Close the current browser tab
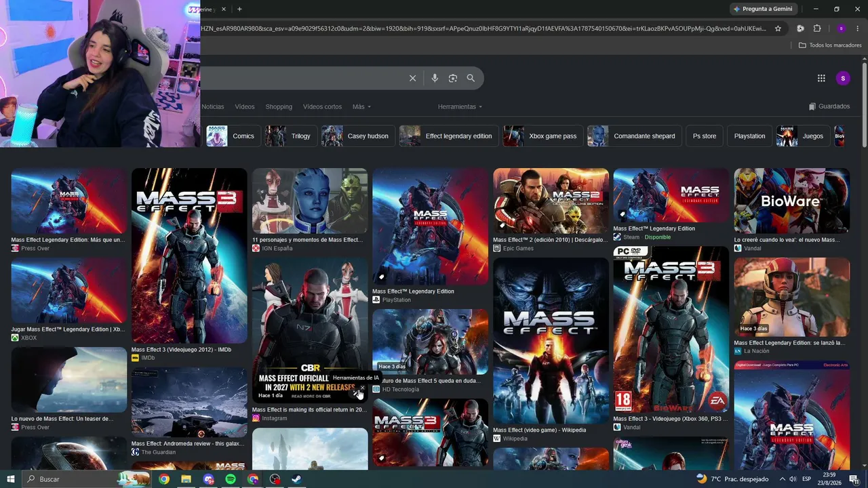This screenshot has height=488, width=868. pos(224,9)
